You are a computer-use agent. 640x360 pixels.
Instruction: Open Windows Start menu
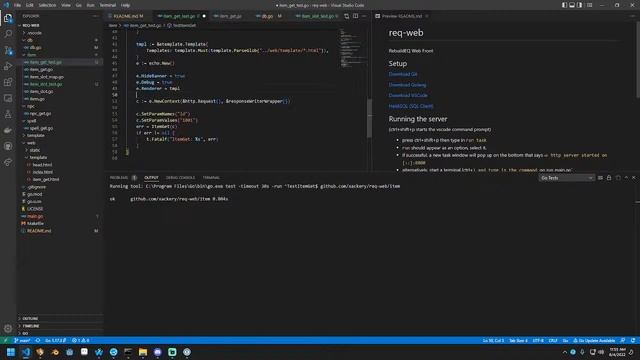11,352
